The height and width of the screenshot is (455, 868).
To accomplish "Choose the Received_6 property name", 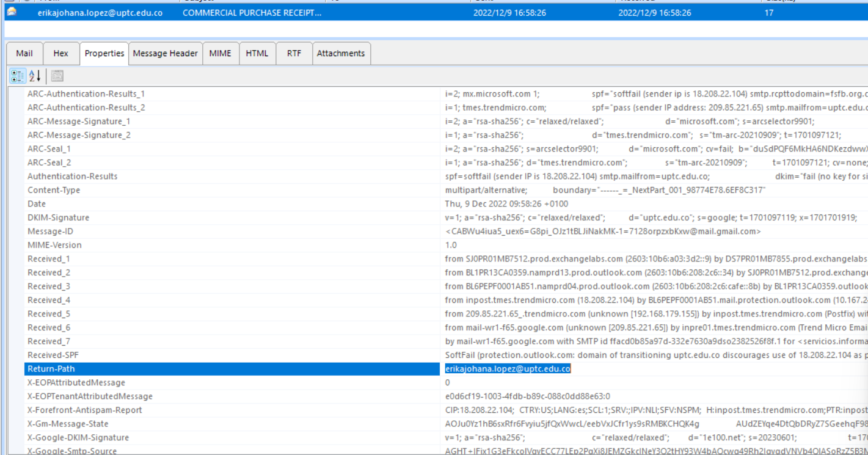I will tap(49, 327).
